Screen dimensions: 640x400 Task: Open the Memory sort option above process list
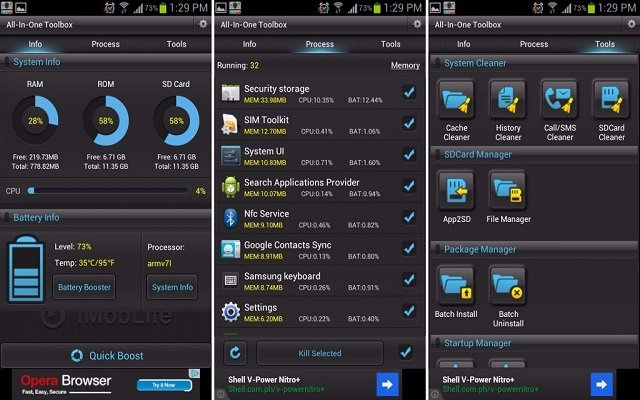point(405,66)
